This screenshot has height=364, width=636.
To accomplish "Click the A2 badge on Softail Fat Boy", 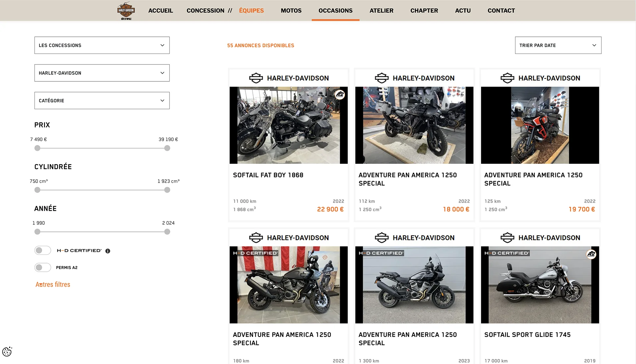I will point(340,95).
